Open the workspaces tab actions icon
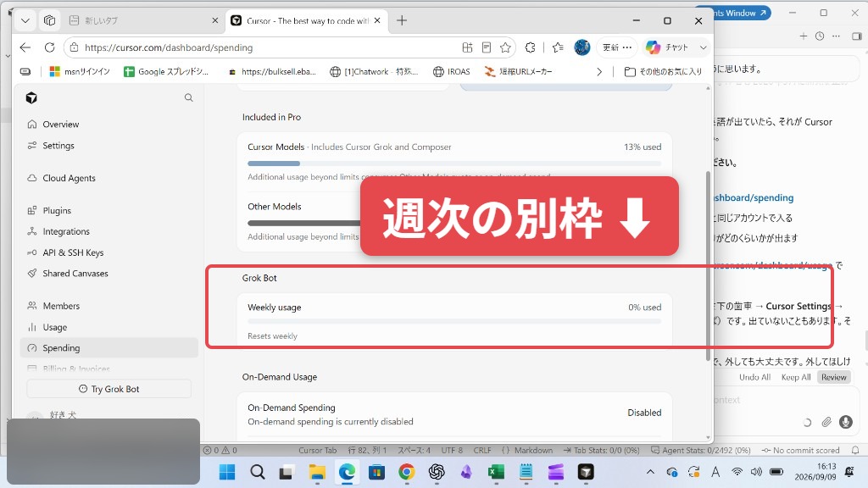 pos(50,20)
